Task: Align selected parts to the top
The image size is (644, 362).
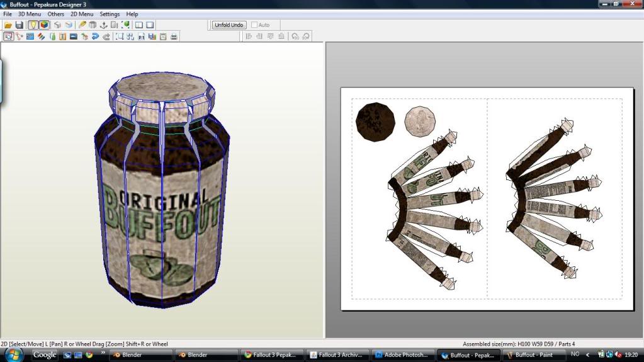Action: (x=270, y=37)
